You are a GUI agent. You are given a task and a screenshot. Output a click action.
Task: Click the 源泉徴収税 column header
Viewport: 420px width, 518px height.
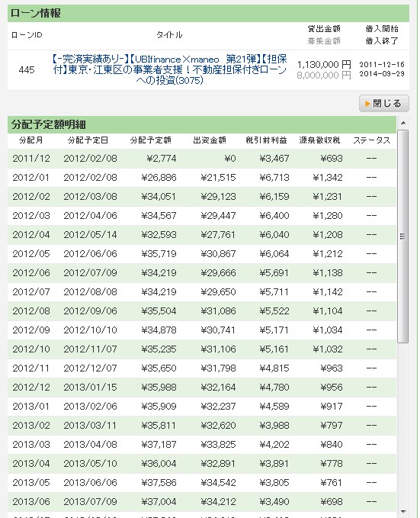click(319, 140)
